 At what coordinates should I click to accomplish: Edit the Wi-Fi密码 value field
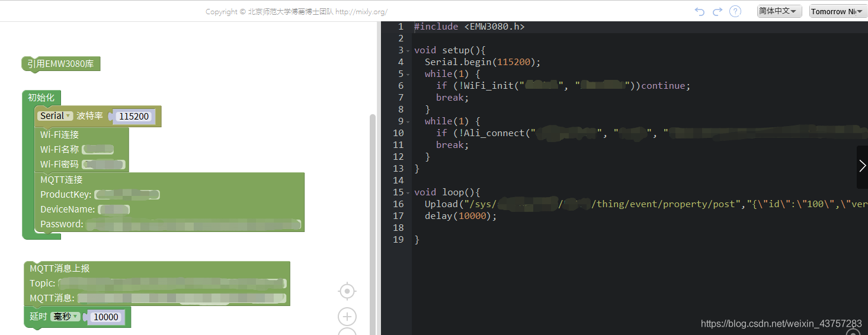(104, 164)
